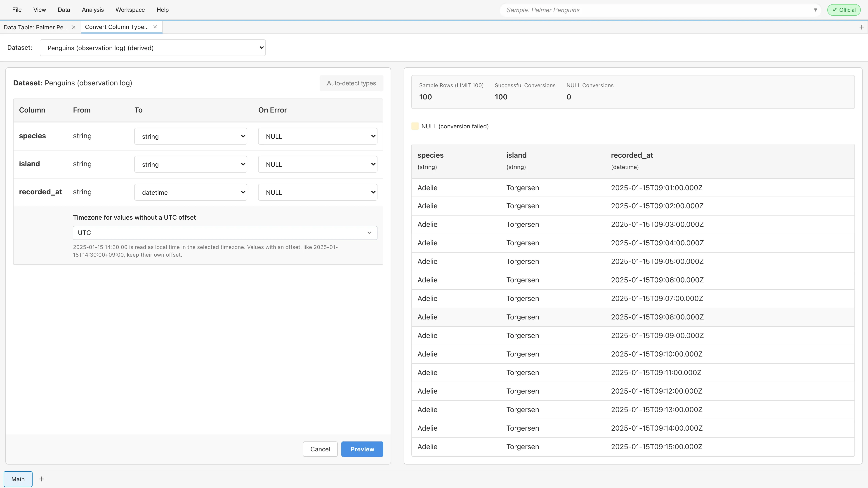Click the Sample Rows (LIMIT 100) label

coord(451,85)
